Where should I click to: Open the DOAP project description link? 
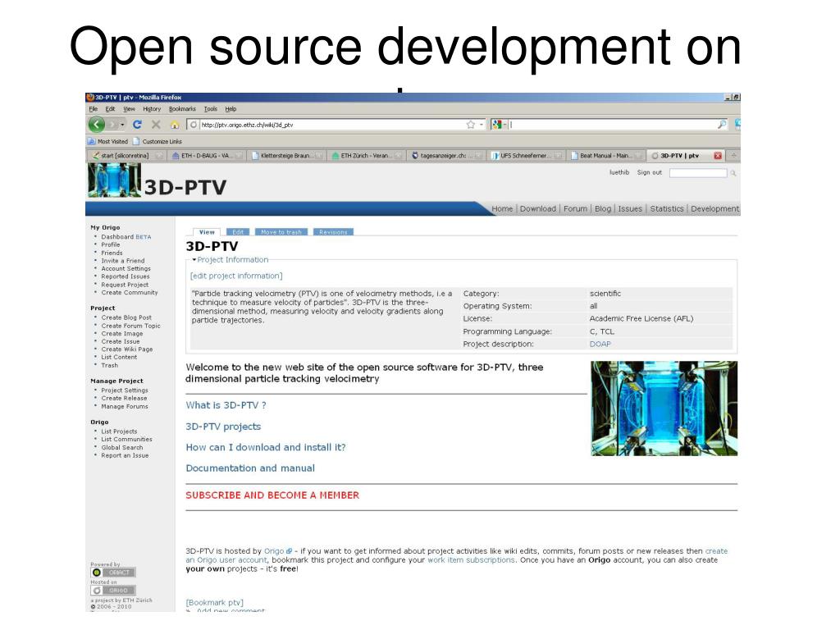pyautogui.click(x=600, y=344)
